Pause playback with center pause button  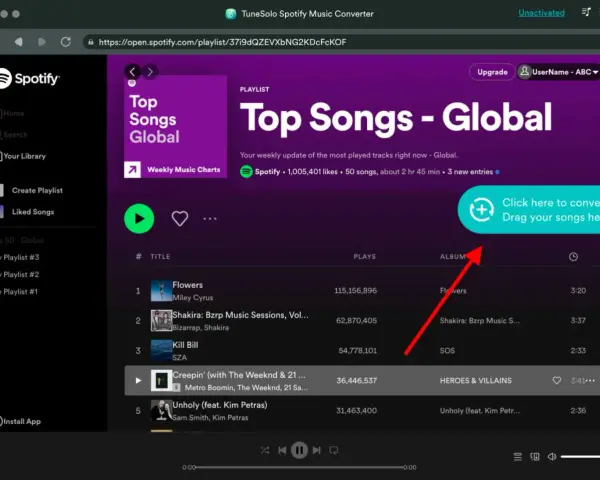pyautogui.click(x=299, y=450)
